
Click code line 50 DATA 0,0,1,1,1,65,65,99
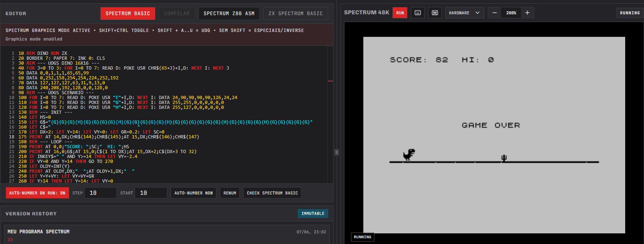pos(54,73)
